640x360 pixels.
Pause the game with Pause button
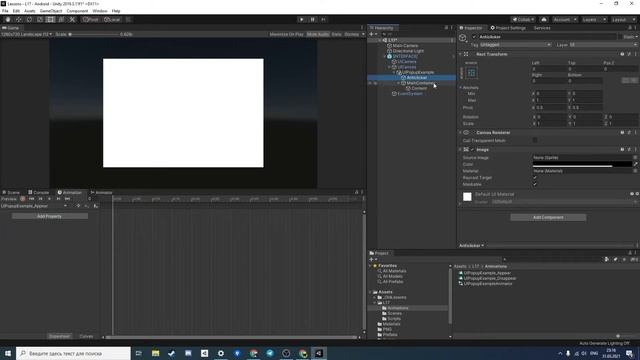313,20
